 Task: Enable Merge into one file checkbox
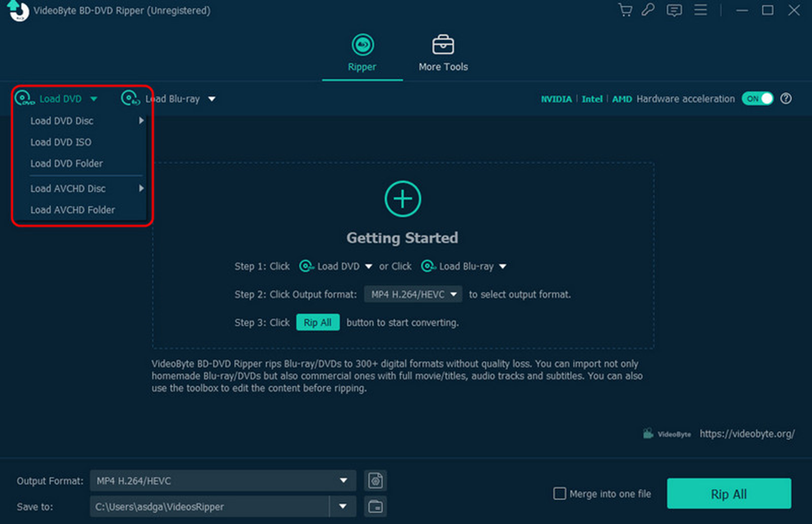click(x=560, y=493)
